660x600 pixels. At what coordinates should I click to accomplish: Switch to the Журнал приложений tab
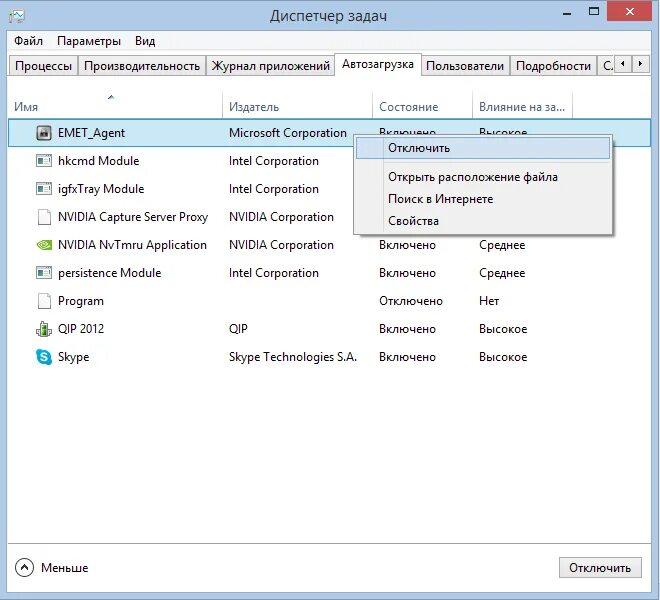[x=270, y=66]
